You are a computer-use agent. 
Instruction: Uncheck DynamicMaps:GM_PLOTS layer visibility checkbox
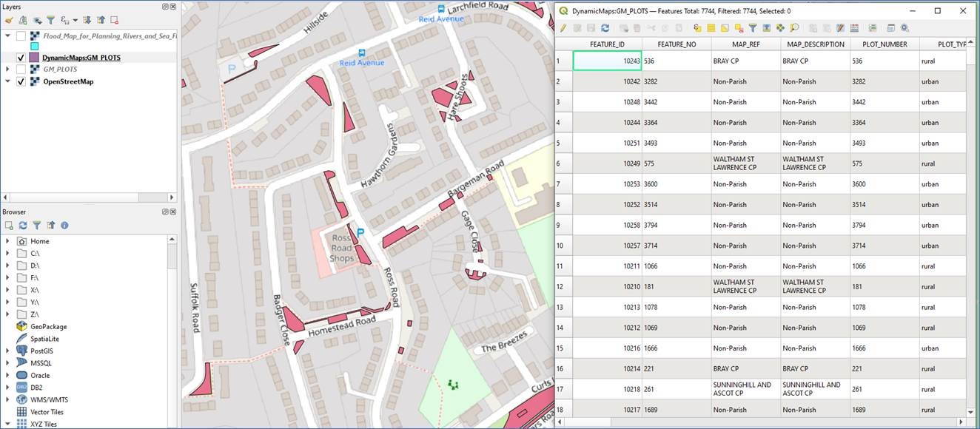(x=21, y=57)
